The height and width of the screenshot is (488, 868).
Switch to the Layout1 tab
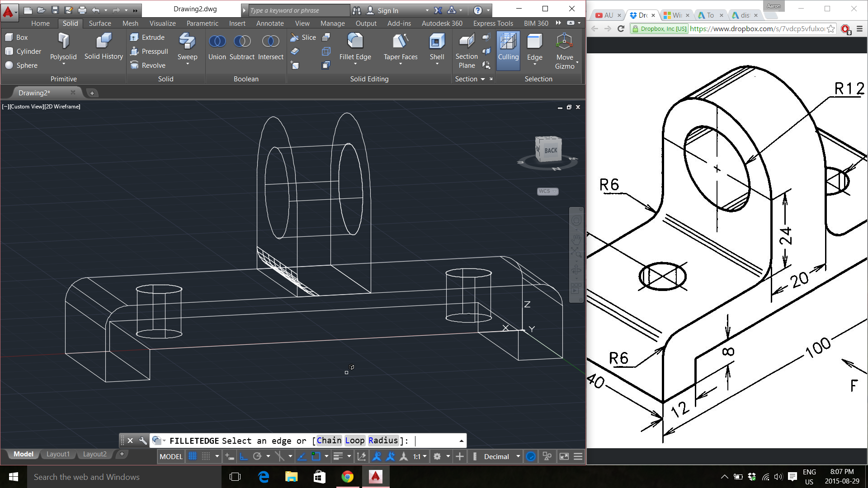(x=58, y=454)
